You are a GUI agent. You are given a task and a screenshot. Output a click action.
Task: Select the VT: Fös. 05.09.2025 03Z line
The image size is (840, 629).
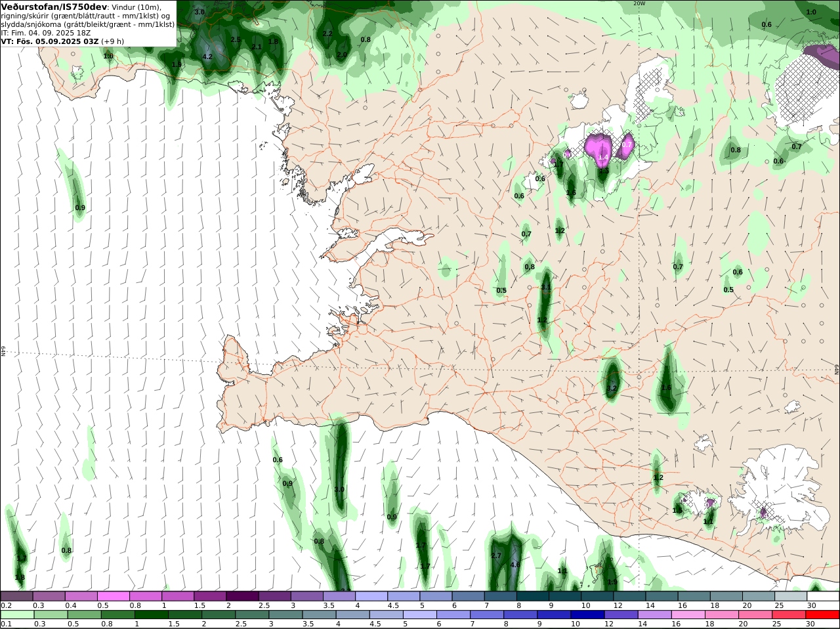[x=50, y=41]
